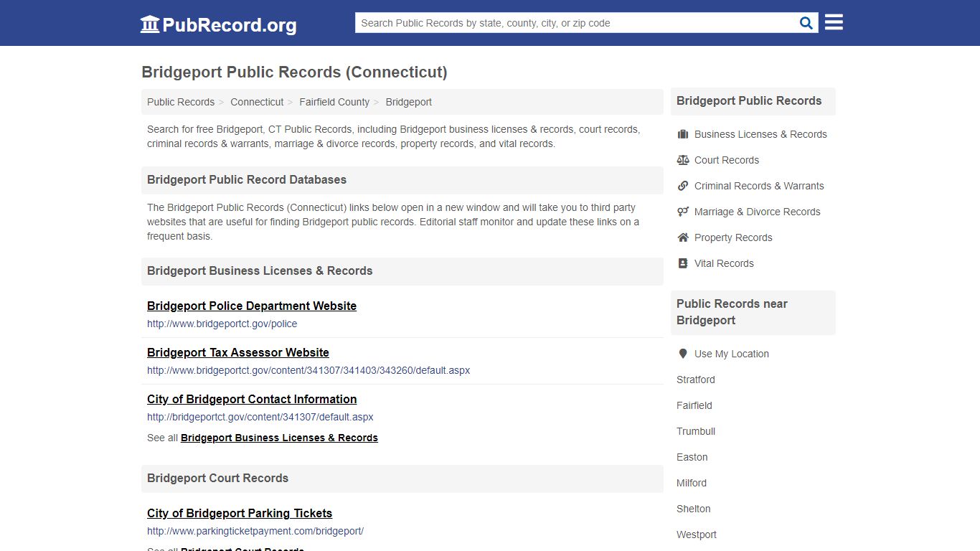Click the PubRecord.org site name
The image size is (980, 551).
point(230,25)
